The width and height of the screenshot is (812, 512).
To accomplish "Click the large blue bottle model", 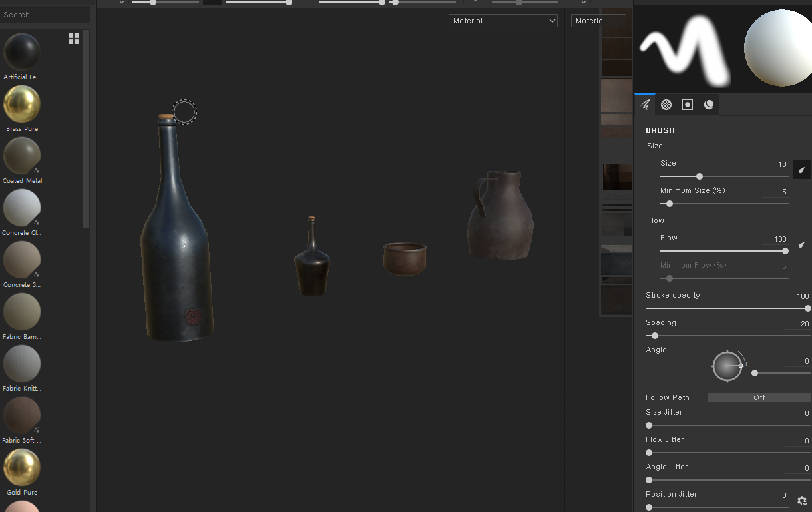I will (x=176, y=230).
